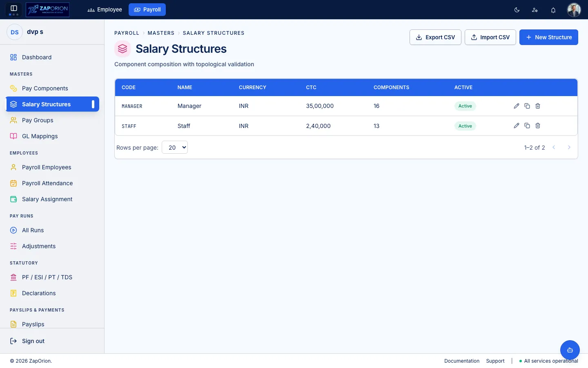Image resolution: width=588 pixels, height=368 pixels.
Task: Open Dashboard in sidebar
Action: (52, 57)
